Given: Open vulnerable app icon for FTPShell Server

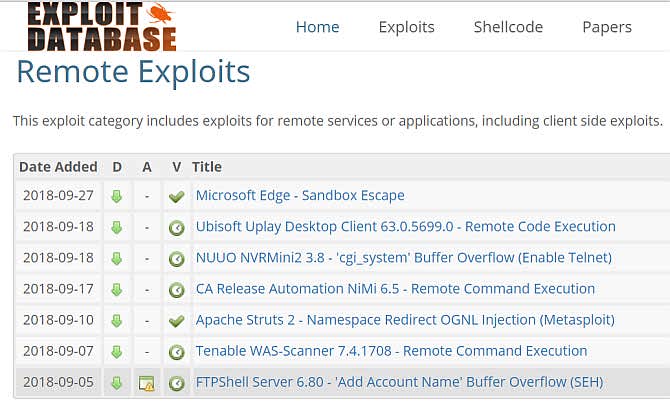Looking at the screenshot, I should coord(147,383).
